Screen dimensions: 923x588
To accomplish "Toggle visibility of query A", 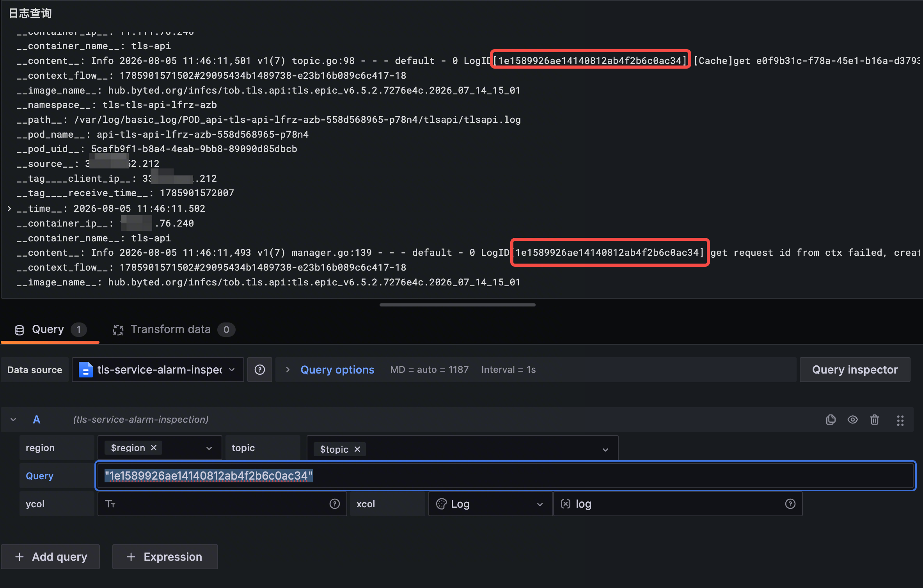I will pos(853,420).
